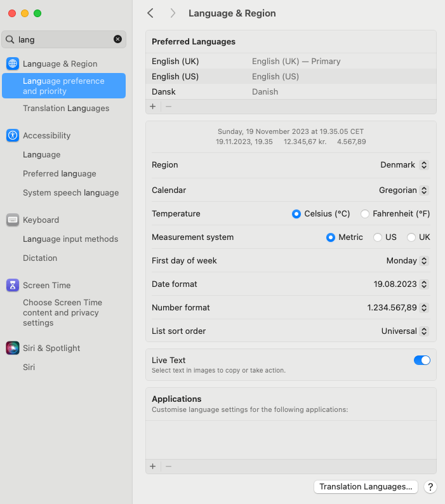
Task: Select Fahrenheit temperature unit
Action: (364, 214)
